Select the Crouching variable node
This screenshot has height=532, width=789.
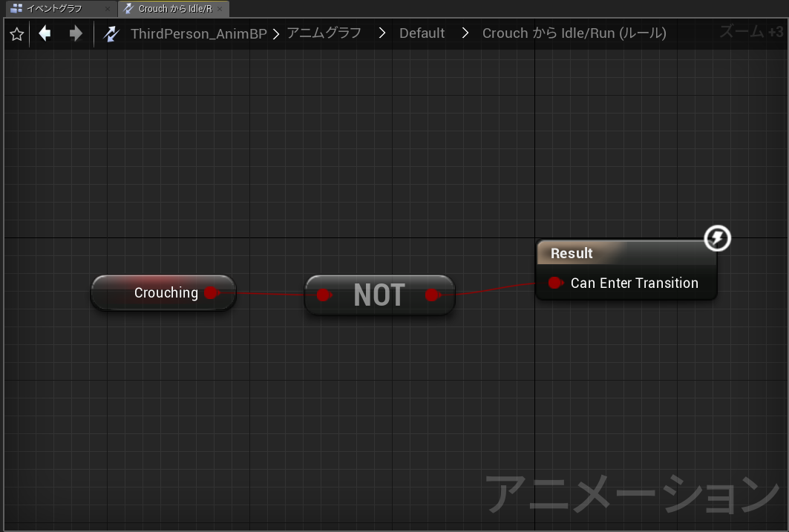(x=163, y=292)
